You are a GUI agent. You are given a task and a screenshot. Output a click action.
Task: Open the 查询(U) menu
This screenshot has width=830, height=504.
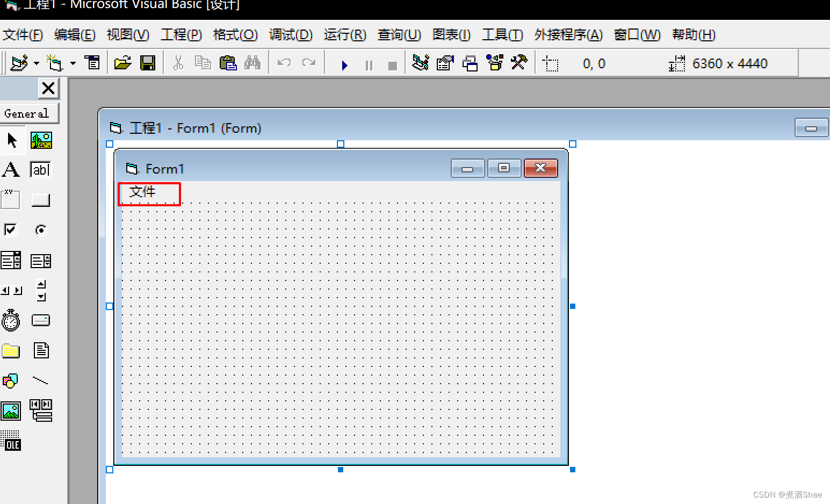tap(399, 35)
